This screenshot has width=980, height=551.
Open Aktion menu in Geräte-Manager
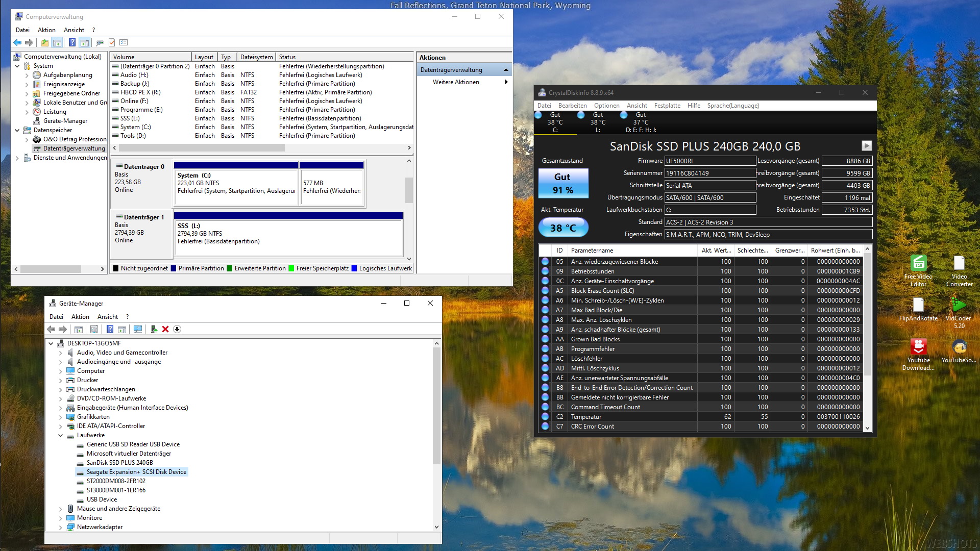(x=80, y=317)
